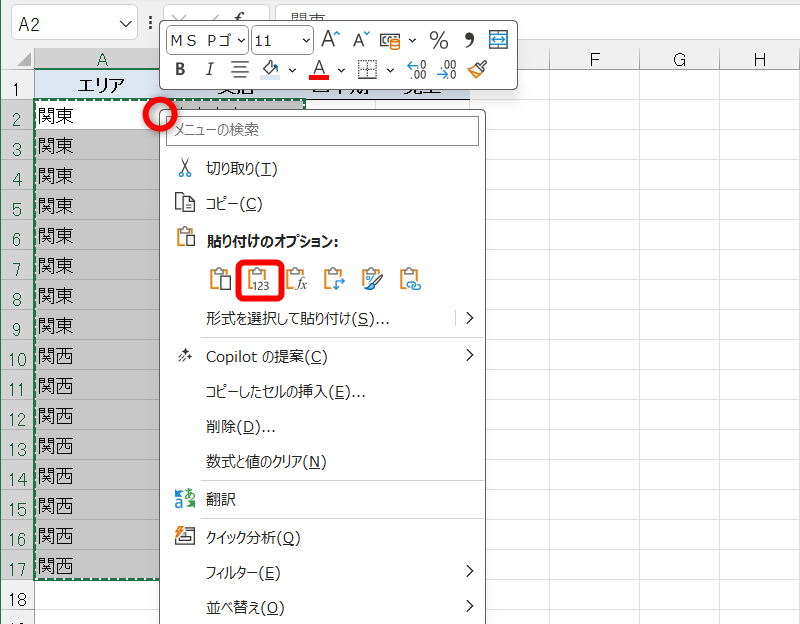Click the menu search field
This screenshot has height=624, width=800.
(322, 130)
